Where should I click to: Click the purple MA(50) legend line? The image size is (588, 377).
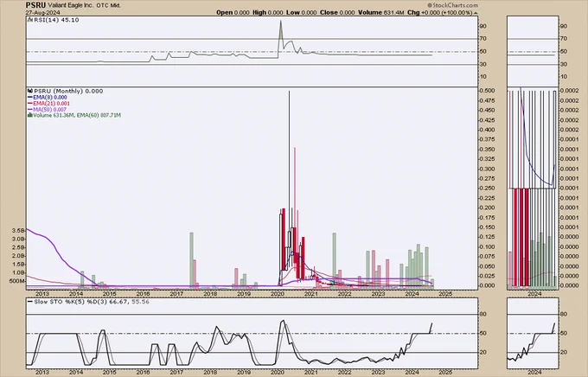[30, 109]
